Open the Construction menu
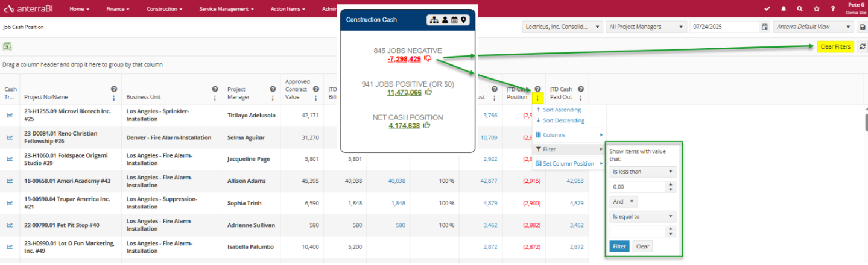 coord(165,9)
